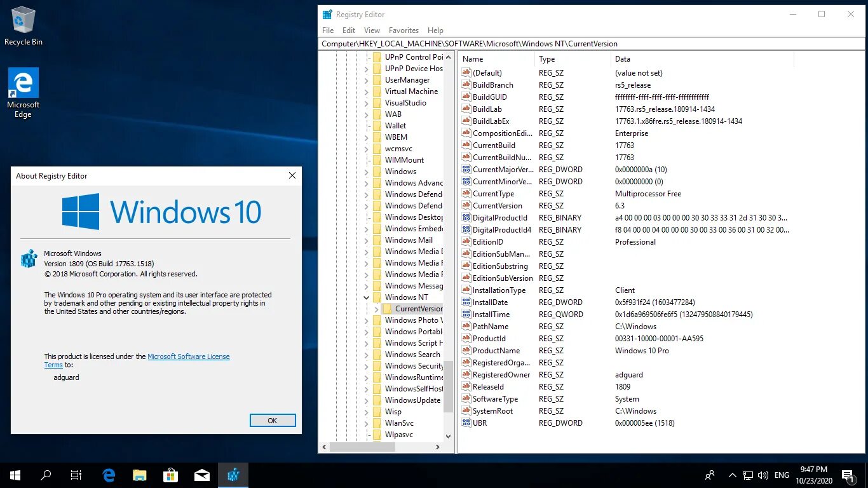Click tree pane scroll down arrow
This screenshot has width=868, height=488.
[x=448, y=437]
